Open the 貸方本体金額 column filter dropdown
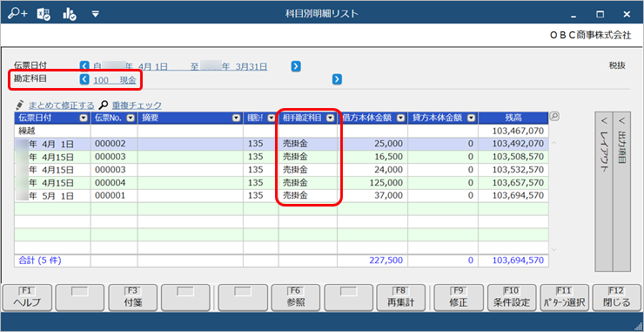 click(x=471, y=118)
